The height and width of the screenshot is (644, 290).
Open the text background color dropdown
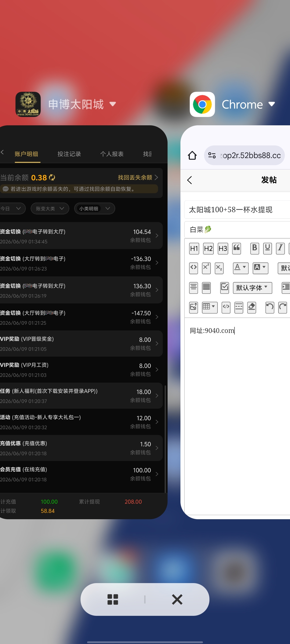260,268
